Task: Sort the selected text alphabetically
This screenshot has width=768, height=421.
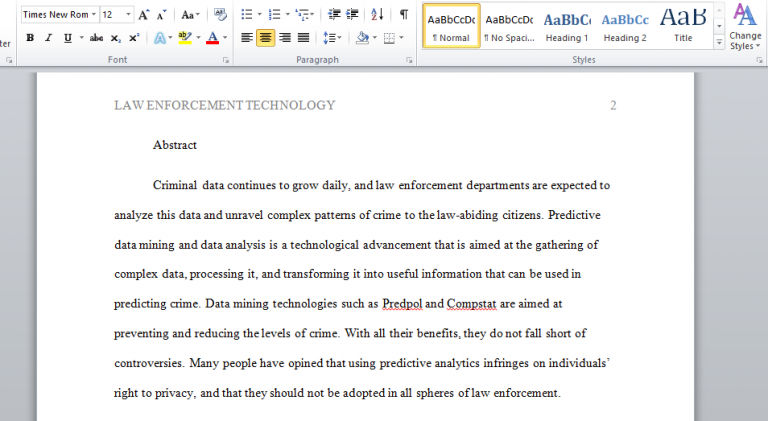Action: pos(377,15)
